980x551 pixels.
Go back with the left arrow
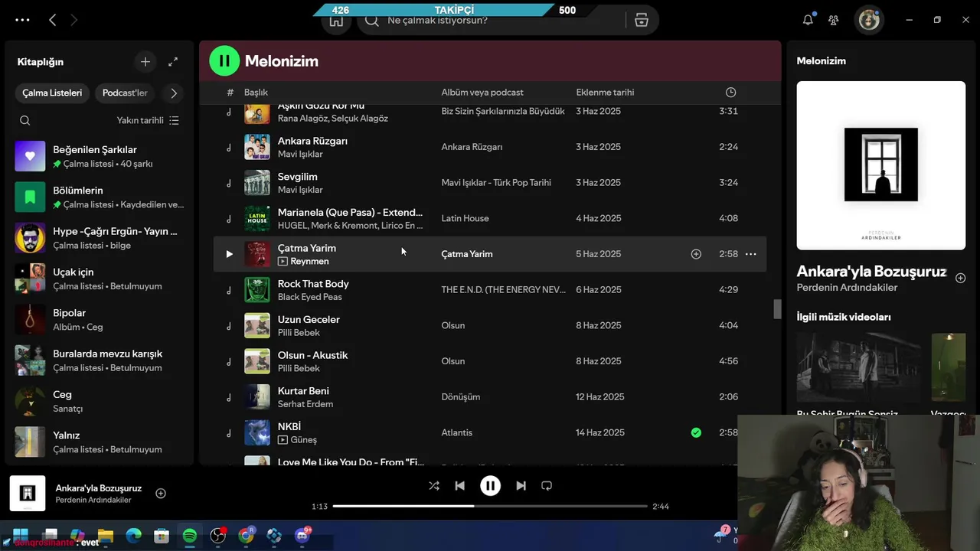coord(52,20)
